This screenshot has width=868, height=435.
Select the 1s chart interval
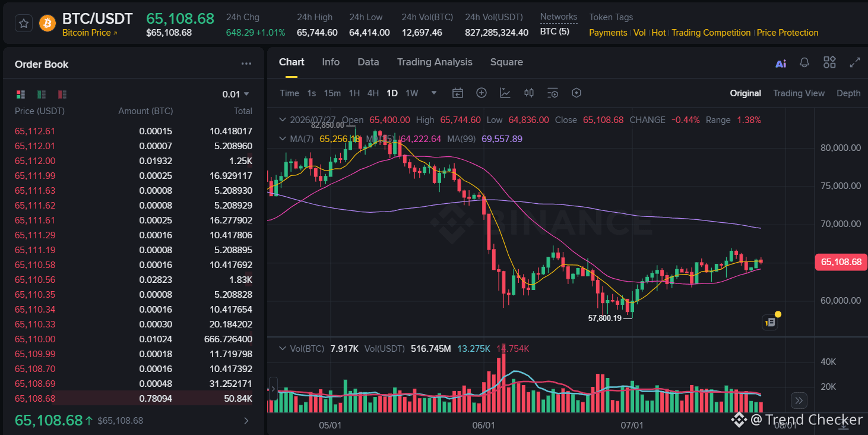[x=312, y=93]
